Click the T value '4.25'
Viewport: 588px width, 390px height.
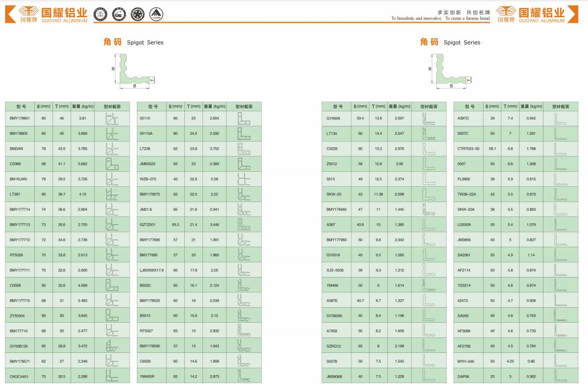pos(510,361)
